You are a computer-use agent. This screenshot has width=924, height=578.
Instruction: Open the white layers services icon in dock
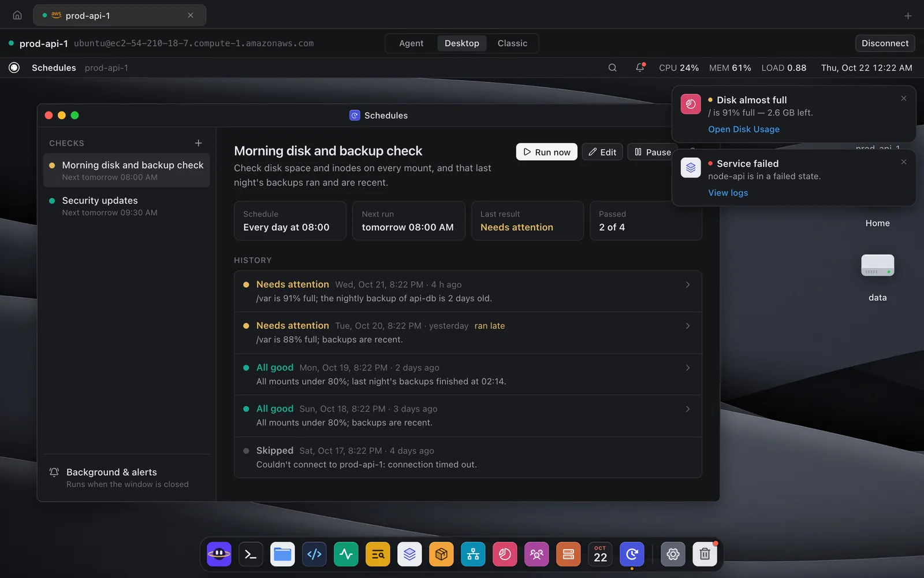(x=409, y=554)
